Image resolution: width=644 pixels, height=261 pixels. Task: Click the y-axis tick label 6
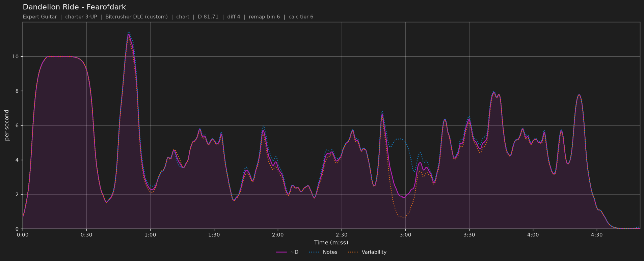(17, 125)
